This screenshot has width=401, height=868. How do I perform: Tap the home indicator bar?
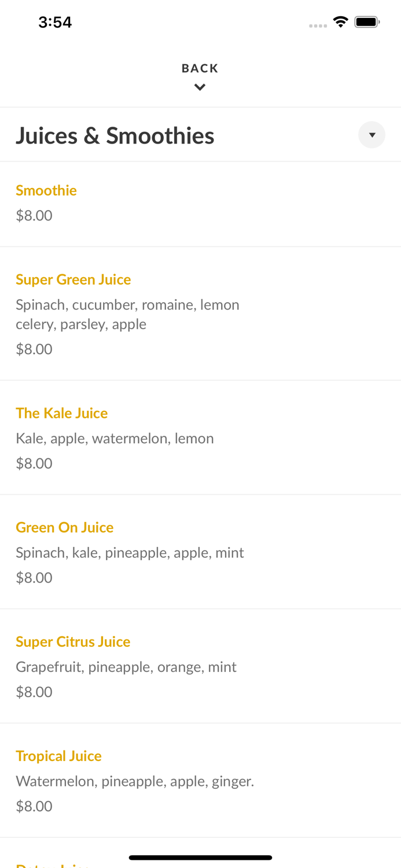200,858
